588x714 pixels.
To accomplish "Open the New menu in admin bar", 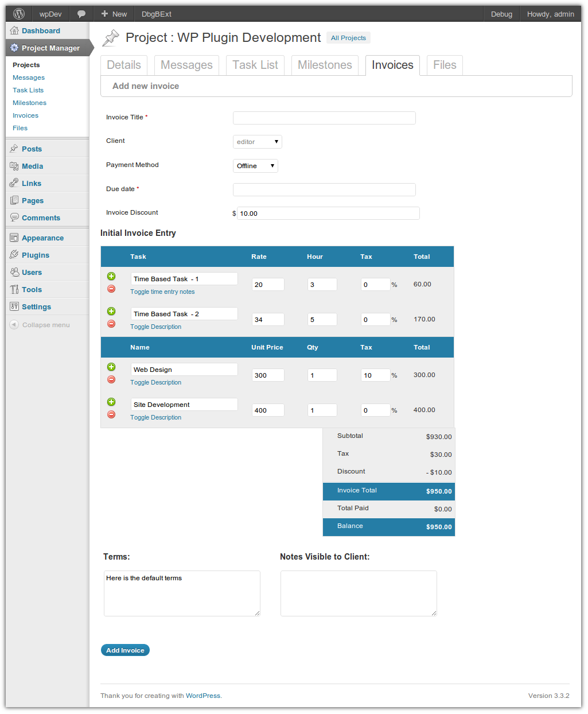I will click(x=114, y=14).
